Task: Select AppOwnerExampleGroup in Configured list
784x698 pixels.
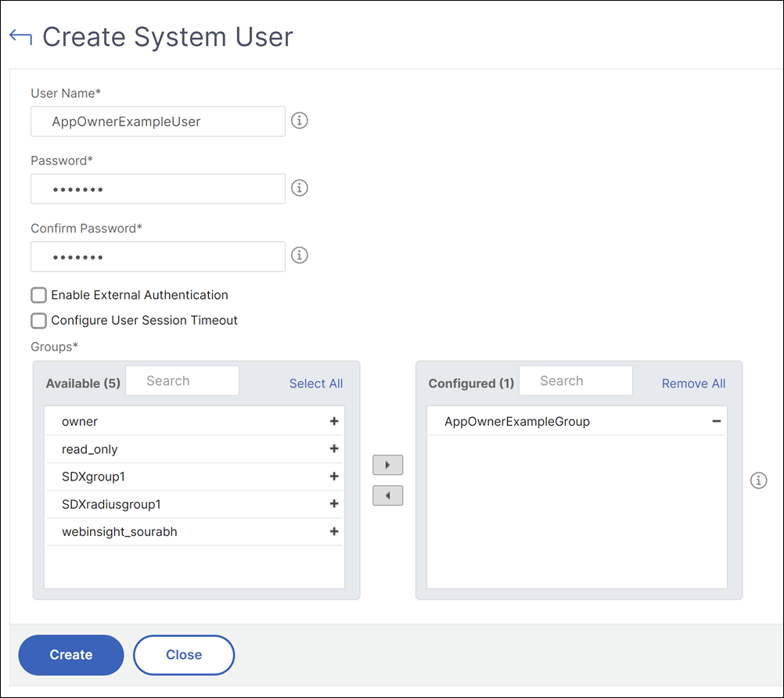Action: coord(577,421)
